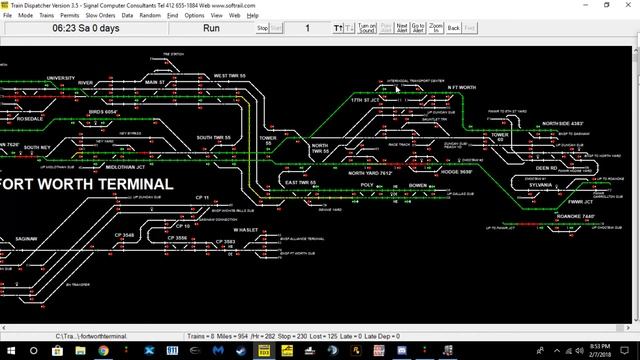
Task: Click the ROANOKE 7440' label
Action: coord(576,216)
